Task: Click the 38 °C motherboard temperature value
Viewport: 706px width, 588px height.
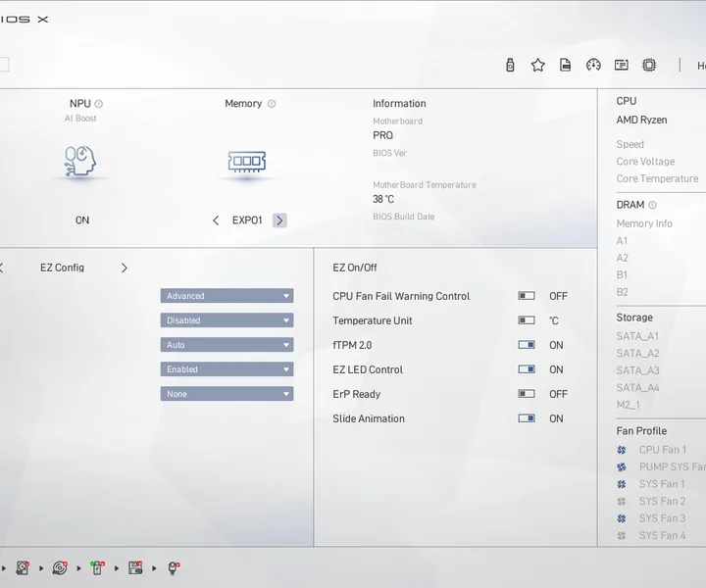Action: 383,199
